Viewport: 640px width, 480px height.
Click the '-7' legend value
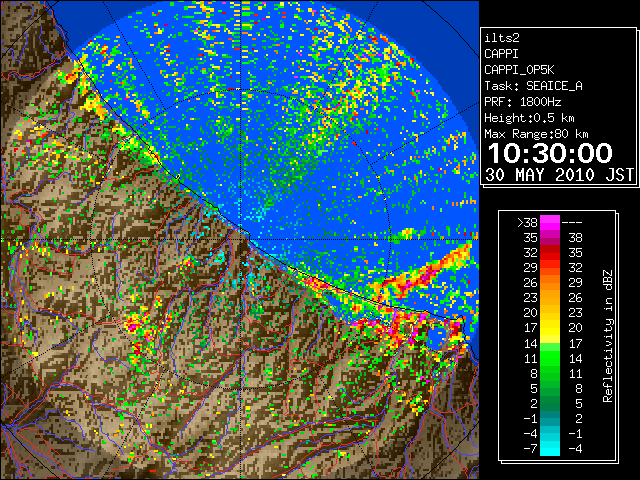click(530, 449)
